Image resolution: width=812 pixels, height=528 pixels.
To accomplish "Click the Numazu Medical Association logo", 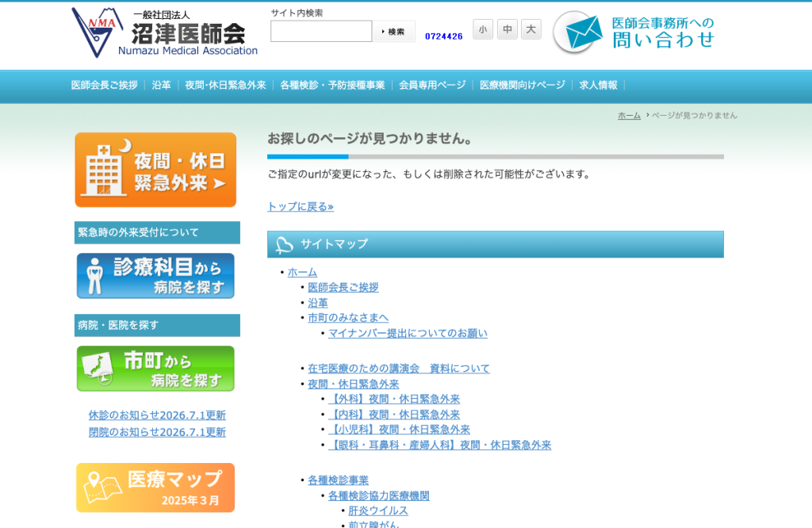I will (x=165, y=33).
